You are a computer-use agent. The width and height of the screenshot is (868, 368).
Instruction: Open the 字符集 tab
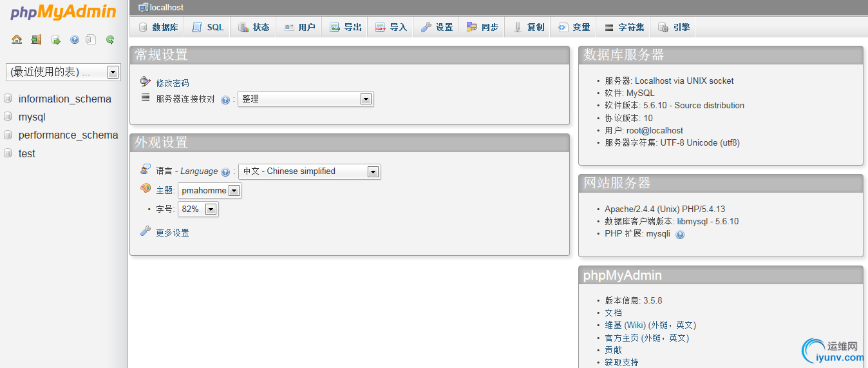625,27
